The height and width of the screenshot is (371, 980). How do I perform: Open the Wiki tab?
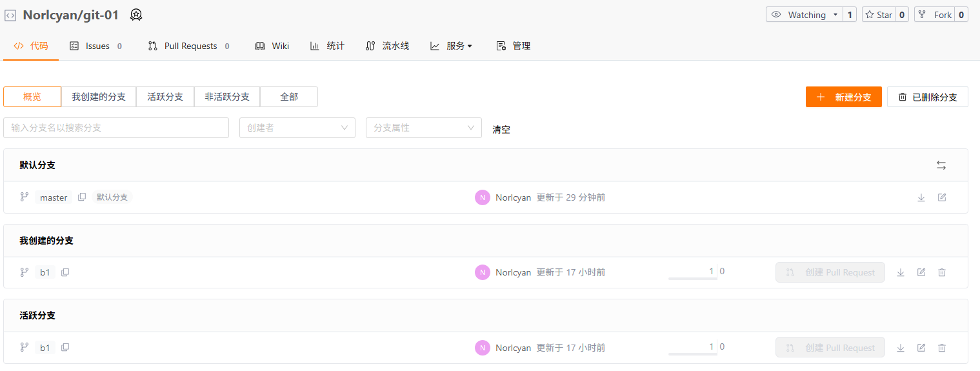[x=272, y=46]
